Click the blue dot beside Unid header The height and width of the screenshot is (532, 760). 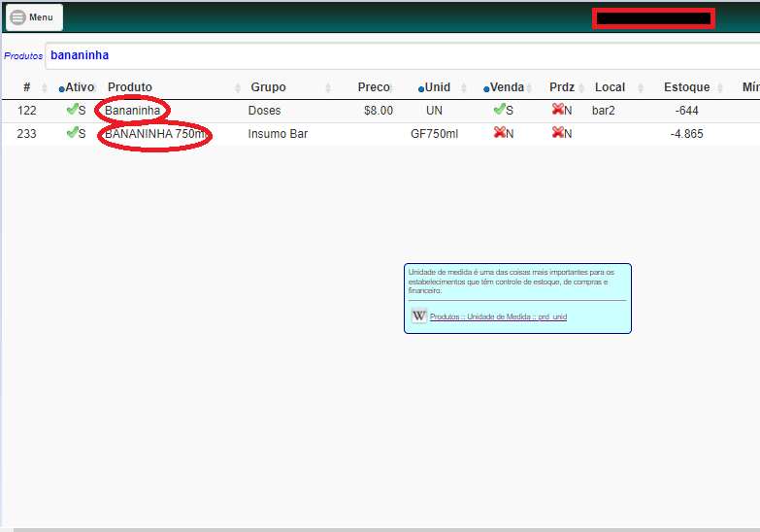421,89
